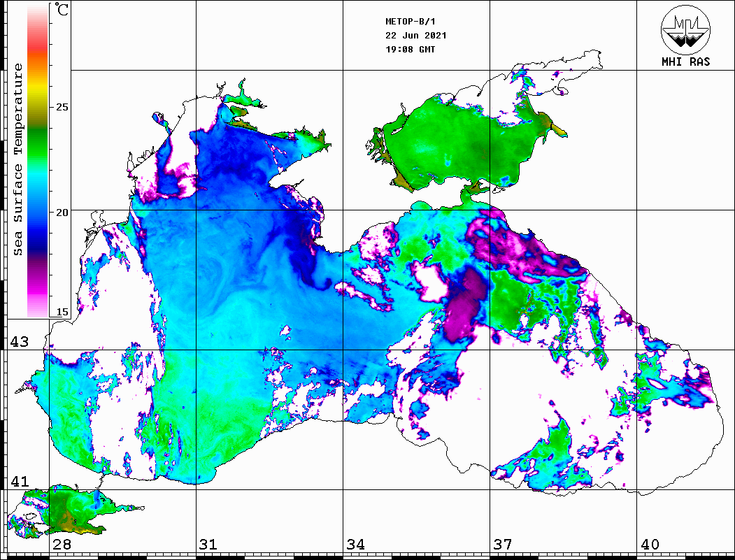Click the 'METOP-B/1' satellite label
Image resolution: width=735 pixels, height=560 pixels.
point(411,22)
